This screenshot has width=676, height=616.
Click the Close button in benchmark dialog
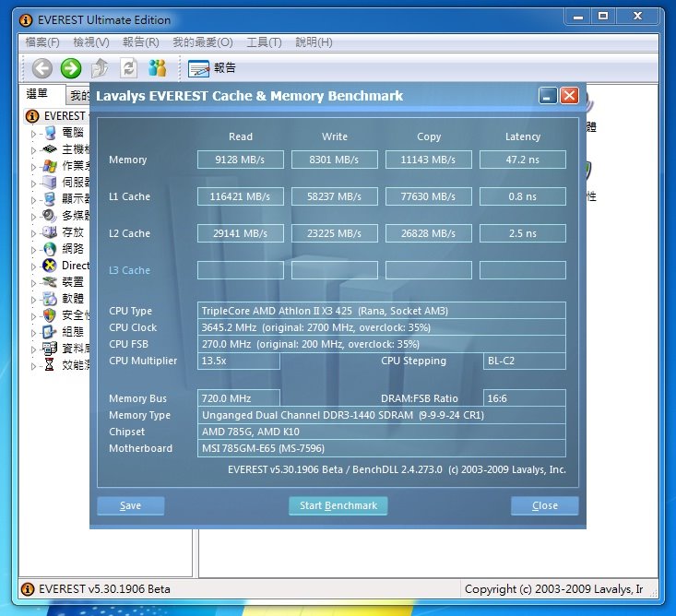[x=545, y=505]
